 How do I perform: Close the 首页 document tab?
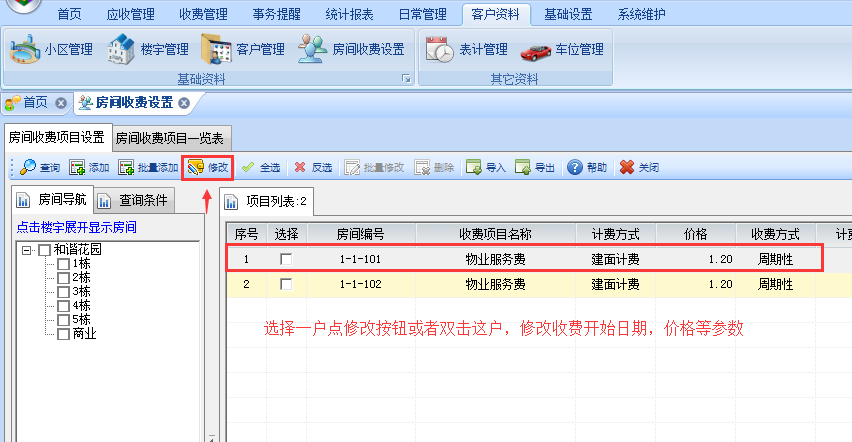pyautogui.click(x=61, y=103)
